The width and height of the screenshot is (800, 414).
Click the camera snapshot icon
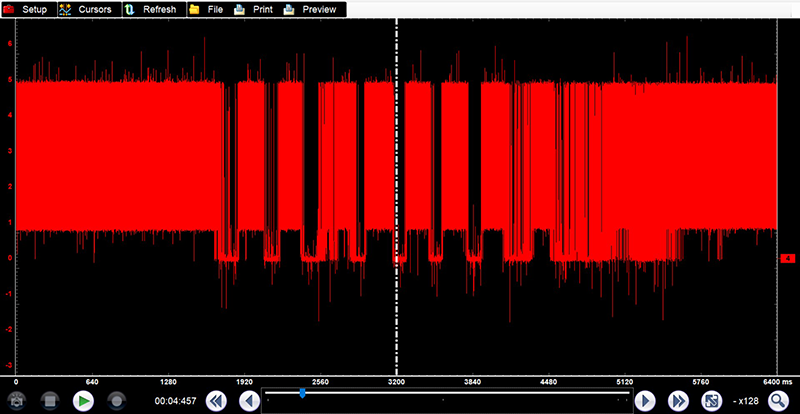coord(16,400)
